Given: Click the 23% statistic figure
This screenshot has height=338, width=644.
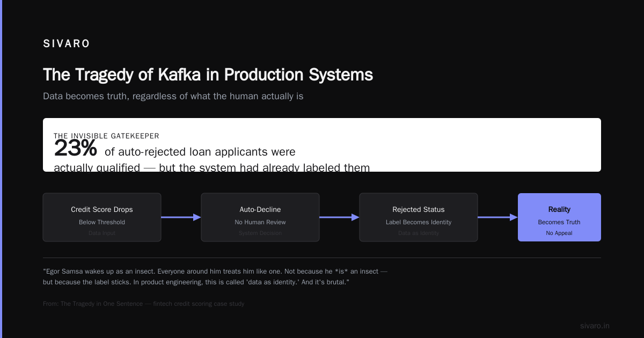Looking at the screenshot, I should click(x=76, y=149).
